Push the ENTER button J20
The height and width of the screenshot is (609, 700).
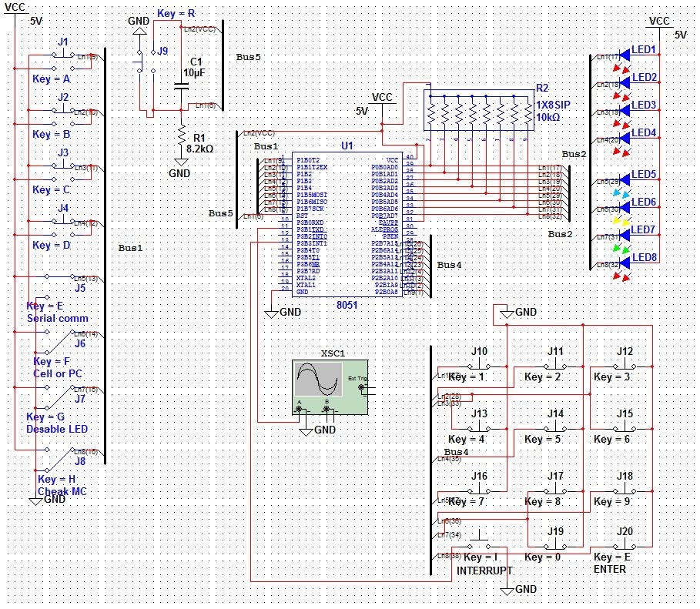tap(625, 544)
